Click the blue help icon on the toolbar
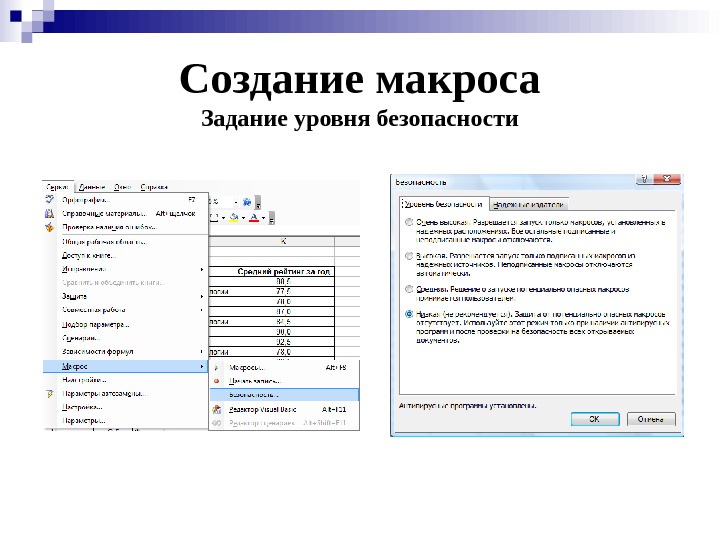Image resolution: width=720 pixels, height=540 pixels. pos(247,202)
